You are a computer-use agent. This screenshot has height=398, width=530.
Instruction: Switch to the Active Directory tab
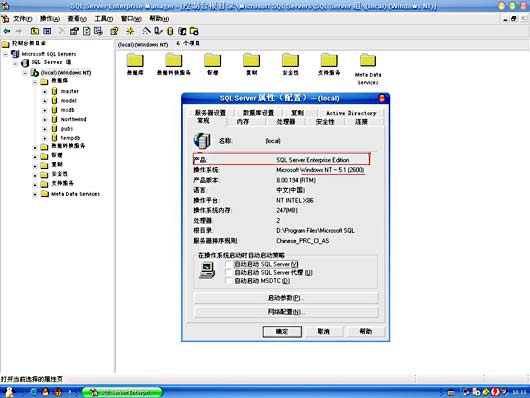click(x=351, y=113)
